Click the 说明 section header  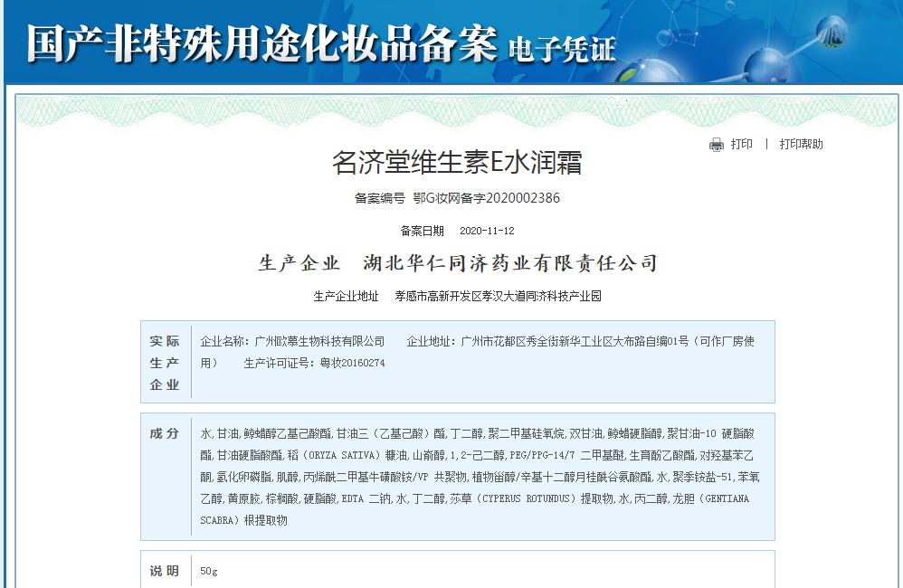(165, 571)
